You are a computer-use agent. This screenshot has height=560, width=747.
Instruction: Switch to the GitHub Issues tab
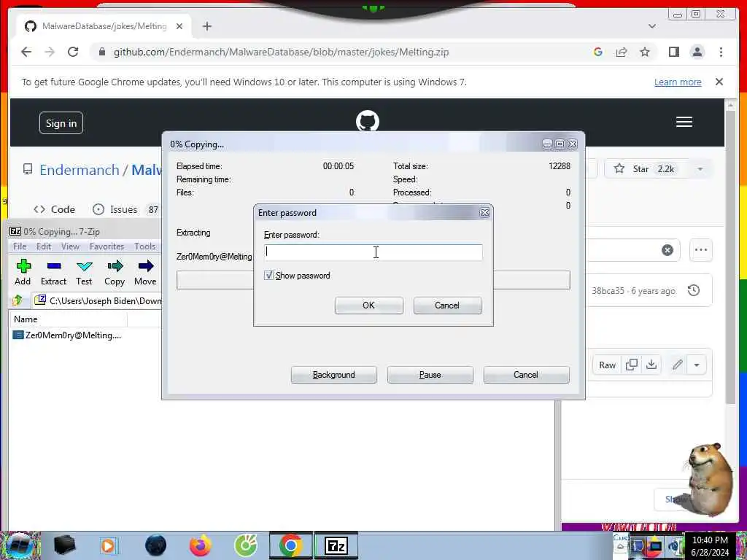[125, 209]
